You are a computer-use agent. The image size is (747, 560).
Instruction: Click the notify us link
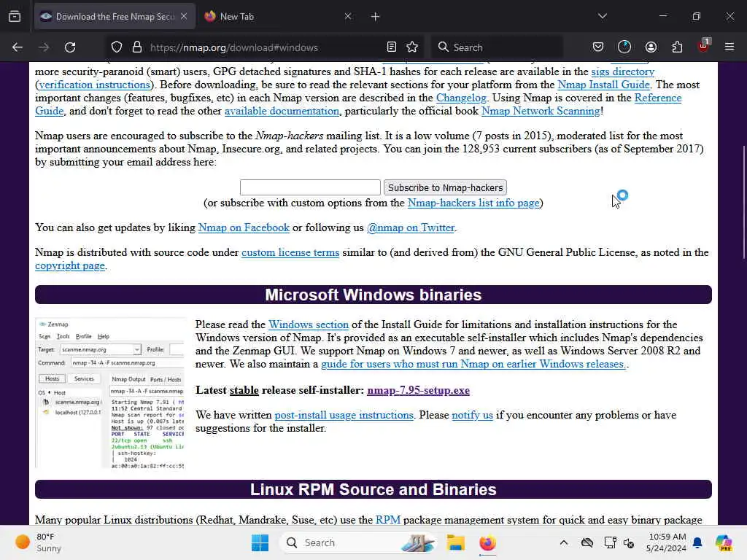[x=472, y=415]
